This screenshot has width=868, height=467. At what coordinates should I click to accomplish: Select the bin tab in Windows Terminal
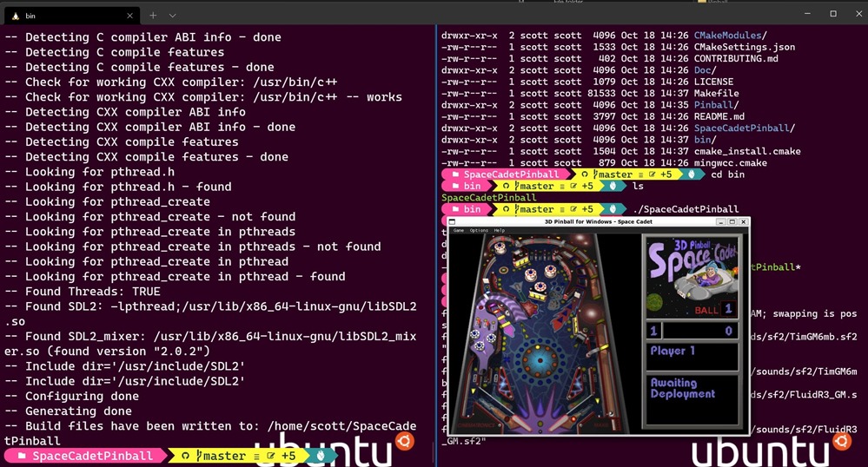72,16
